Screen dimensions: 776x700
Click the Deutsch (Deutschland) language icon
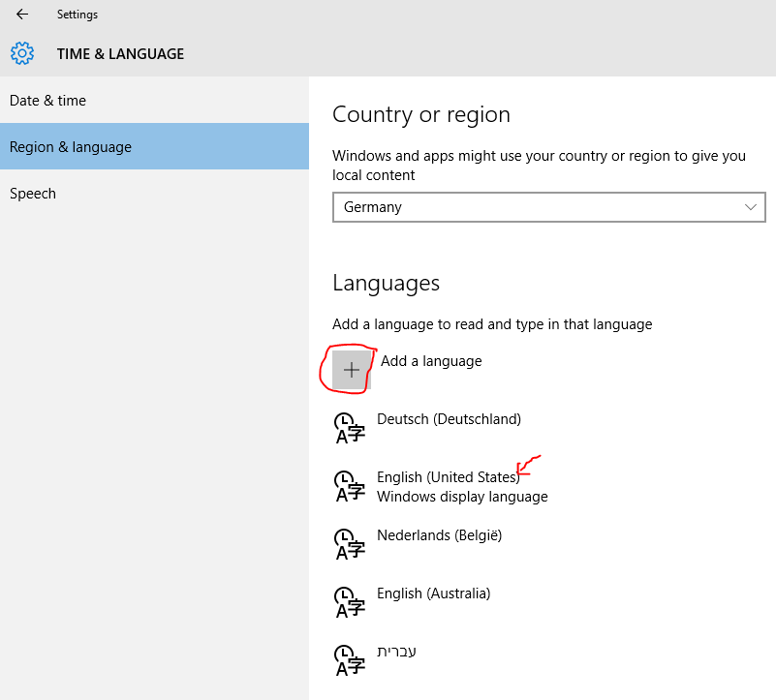click(x=349, y=428)
